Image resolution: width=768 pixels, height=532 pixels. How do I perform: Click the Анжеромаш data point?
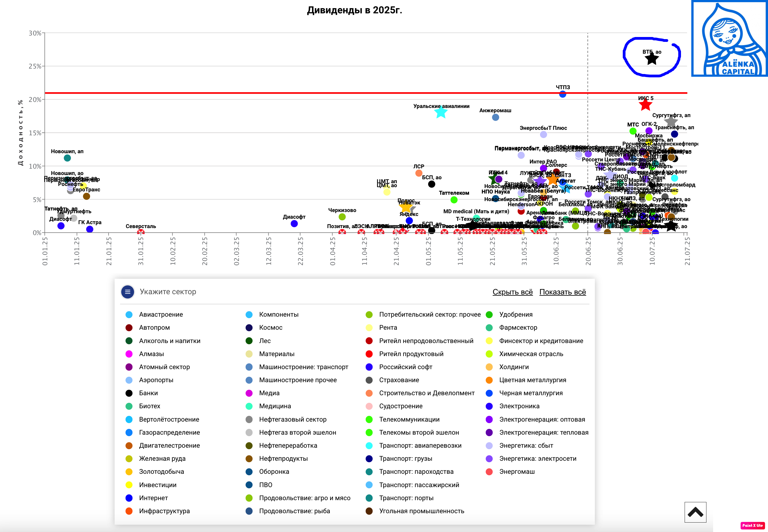tap(495, 117)
